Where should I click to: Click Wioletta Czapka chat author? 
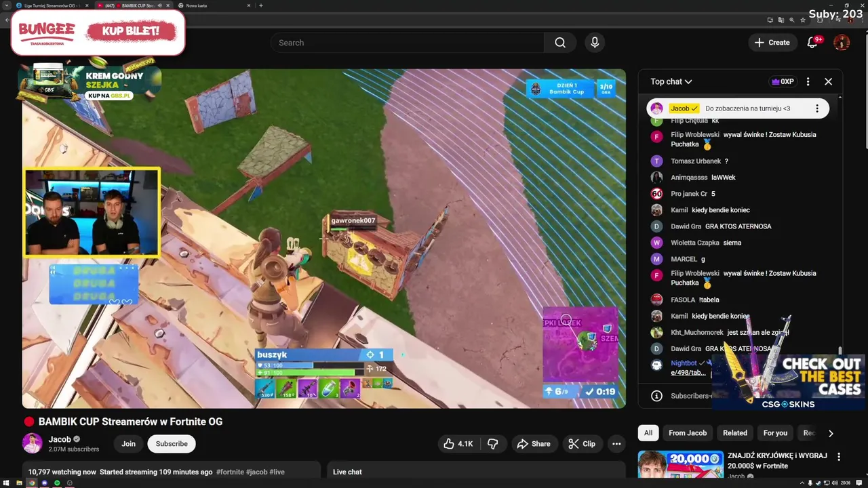695,243
